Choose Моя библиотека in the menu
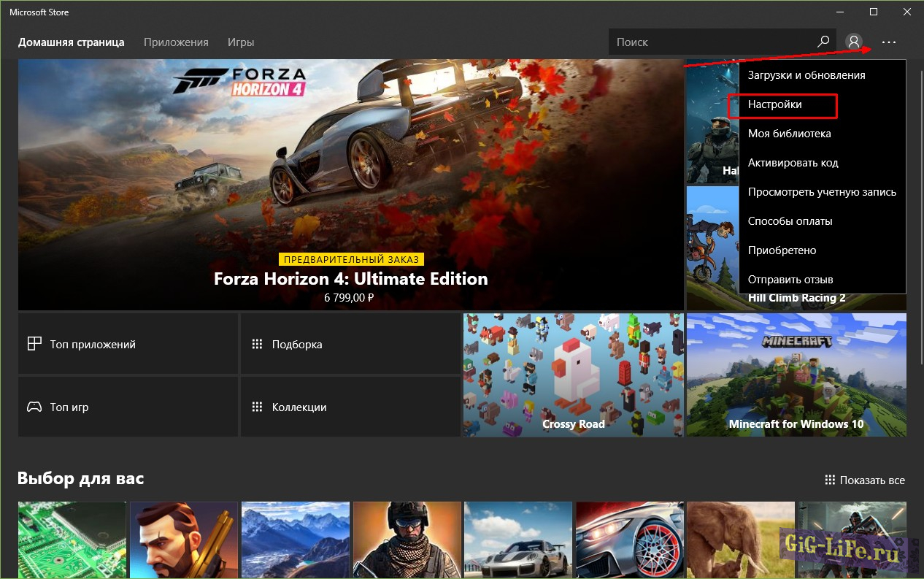Screen dimensions: 924x579 (789, 134)
